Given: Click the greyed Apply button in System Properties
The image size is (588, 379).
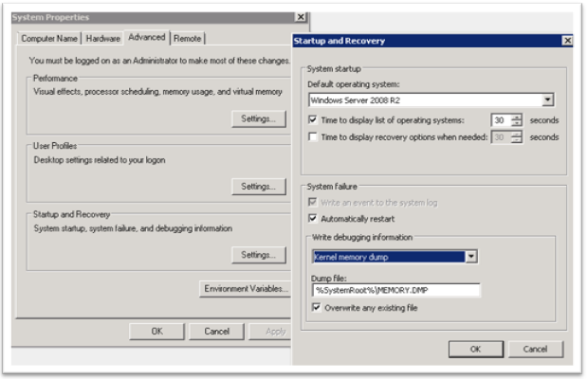Looking at the screenshot, I should 270,332.
